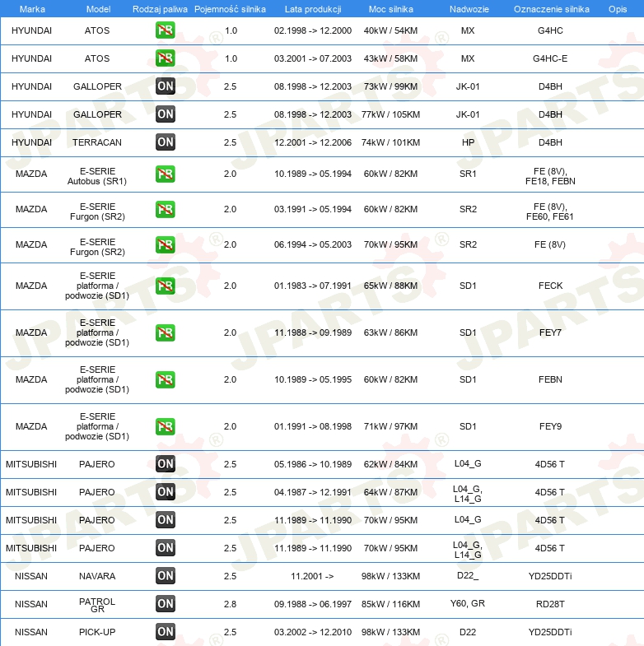
Task: Click ON diesel icon in Terracan row
Action: (166, 142)
